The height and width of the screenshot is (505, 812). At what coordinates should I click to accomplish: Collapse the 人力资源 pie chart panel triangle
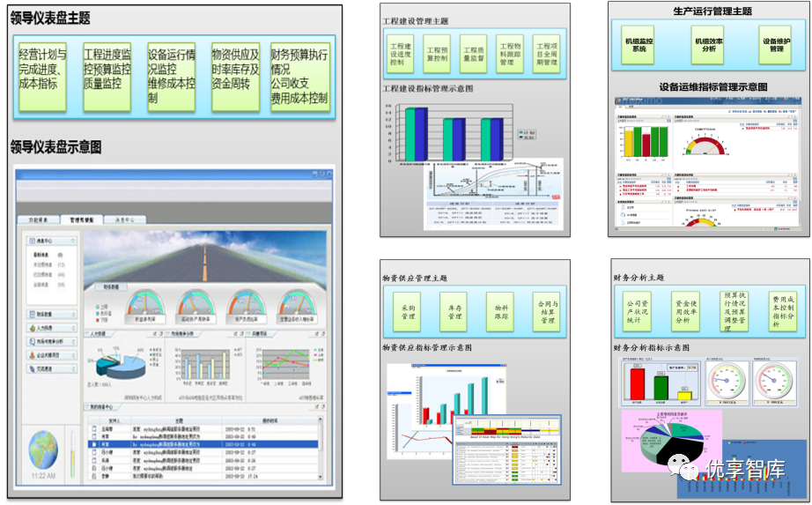[x=87, y=334]
